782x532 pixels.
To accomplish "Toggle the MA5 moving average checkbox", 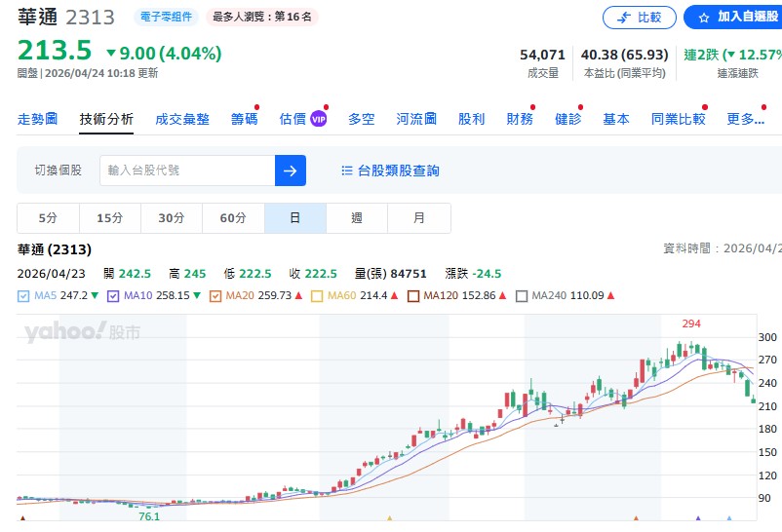I will [x=23, y=296].
